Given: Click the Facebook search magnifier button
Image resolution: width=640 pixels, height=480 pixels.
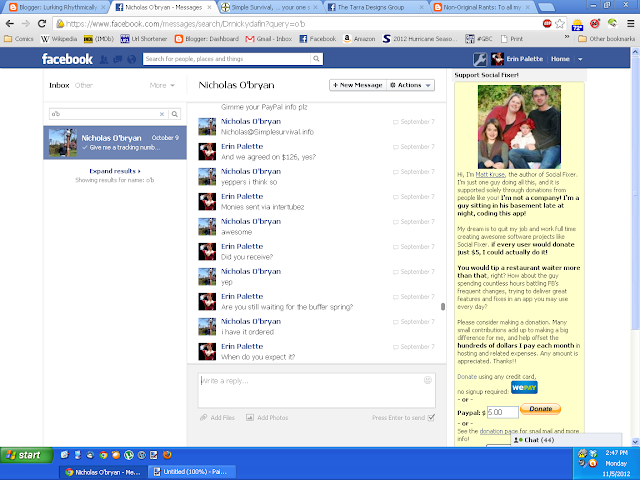Looking at the screenshot, I should [x=316, y=59].
